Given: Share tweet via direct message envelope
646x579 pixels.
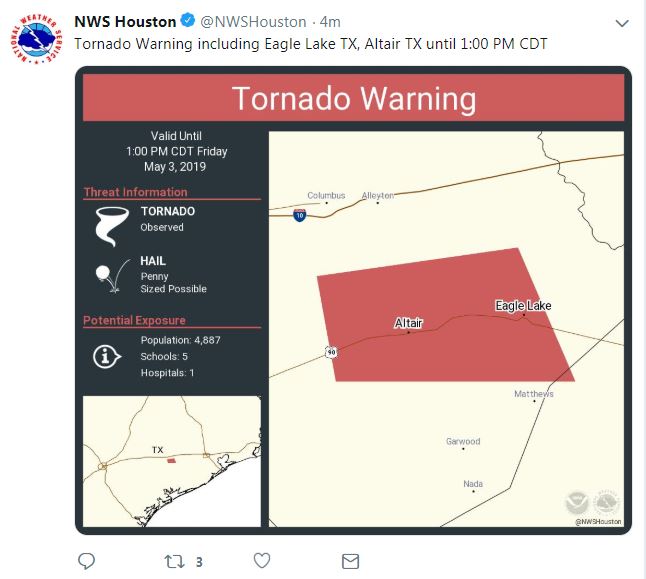Looking at the screenshot, I should pos(350,560).
